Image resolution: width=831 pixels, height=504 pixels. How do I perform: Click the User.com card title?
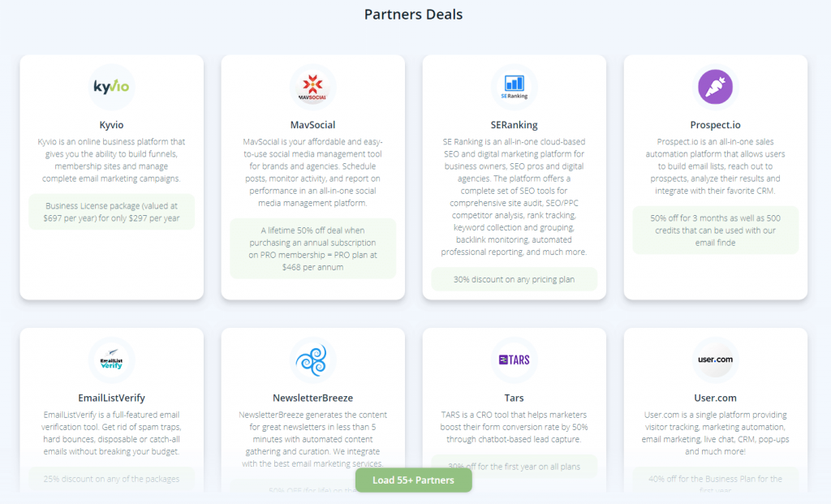[716, 398]
